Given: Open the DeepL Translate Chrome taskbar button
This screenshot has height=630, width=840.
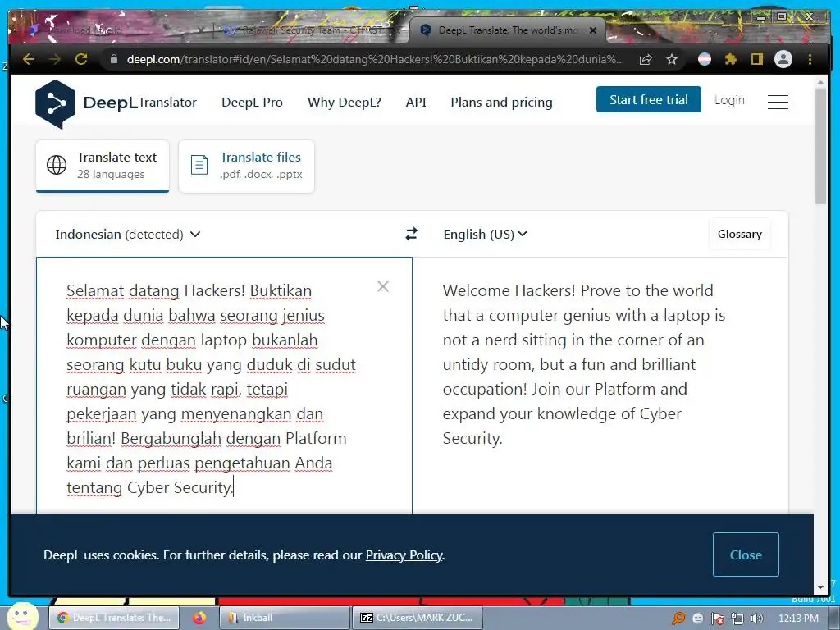Looking at the screenshot, I should (x=114, y=618).
